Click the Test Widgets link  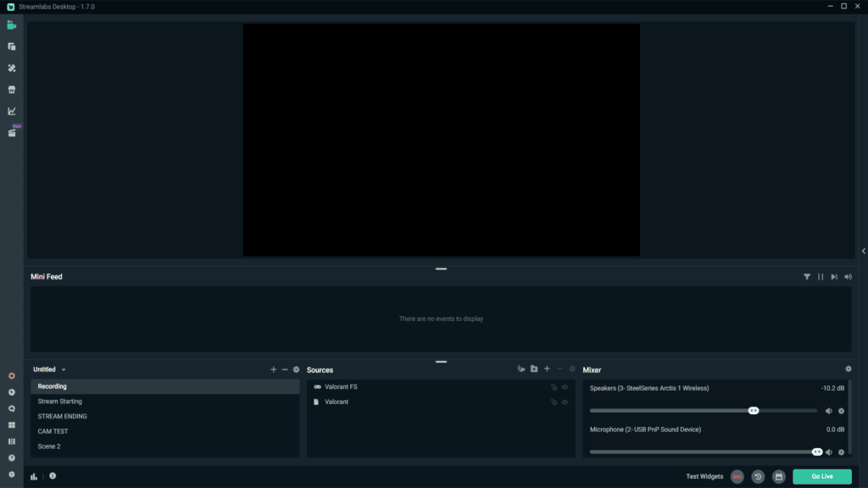click(x=704, y=477)
